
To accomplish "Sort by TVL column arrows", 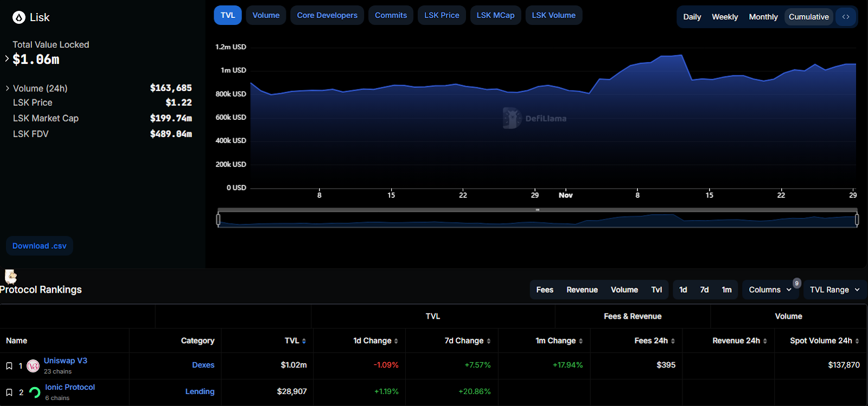I will (x=304, y=341).
